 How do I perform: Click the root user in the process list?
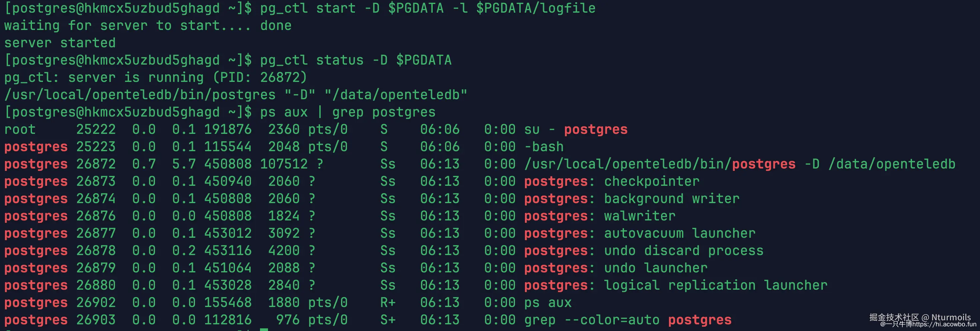[20, 130]
